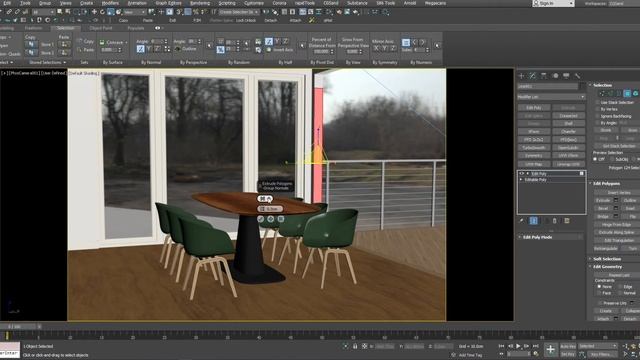Open the Modify command panel tab
This screenshot has height=360, width=640.
(x=532, y=76)
